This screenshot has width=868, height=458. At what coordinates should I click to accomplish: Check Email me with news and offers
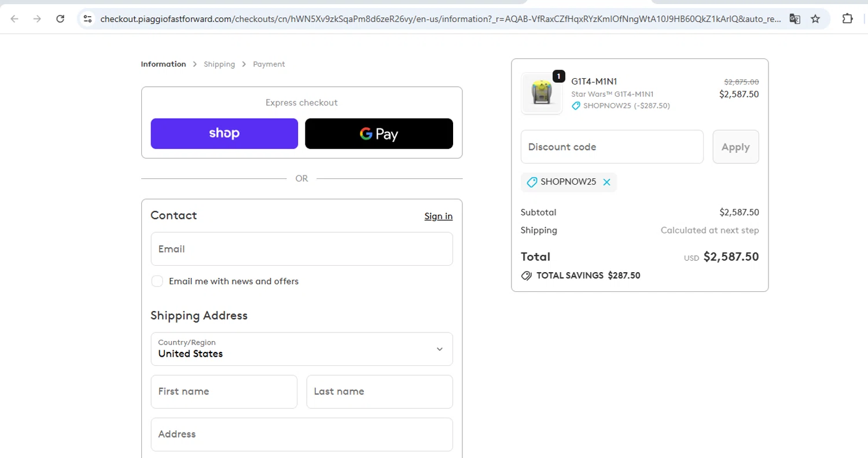point(157,281)
